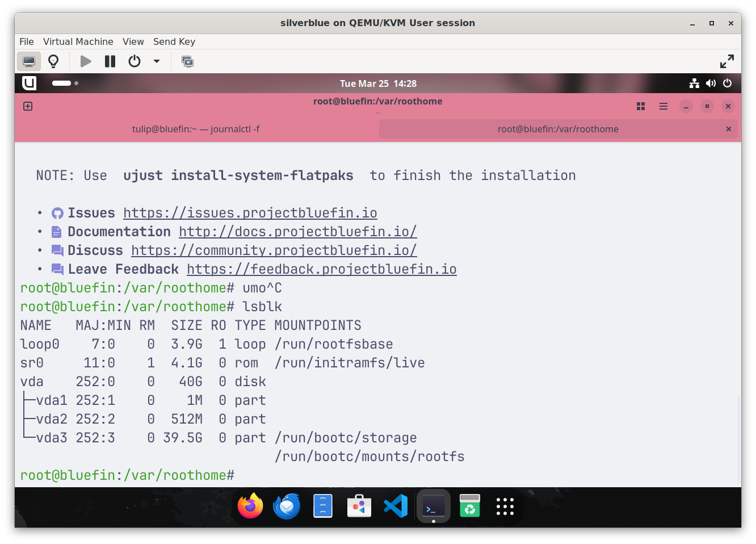Click the /run/bootc/storage mountpoint
This screenshot has width=756, height=544.
[x=346, y=438]
